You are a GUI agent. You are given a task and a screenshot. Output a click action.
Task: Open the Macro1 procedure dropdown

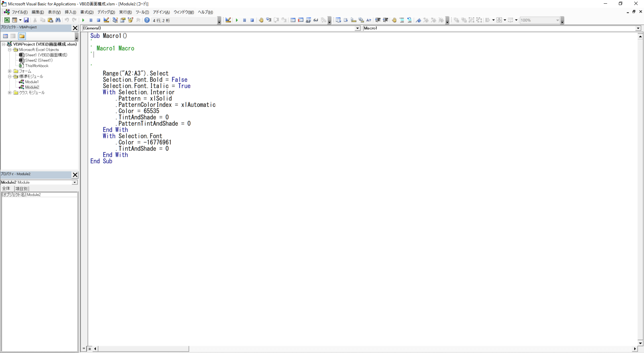click(x=638, y=29)
